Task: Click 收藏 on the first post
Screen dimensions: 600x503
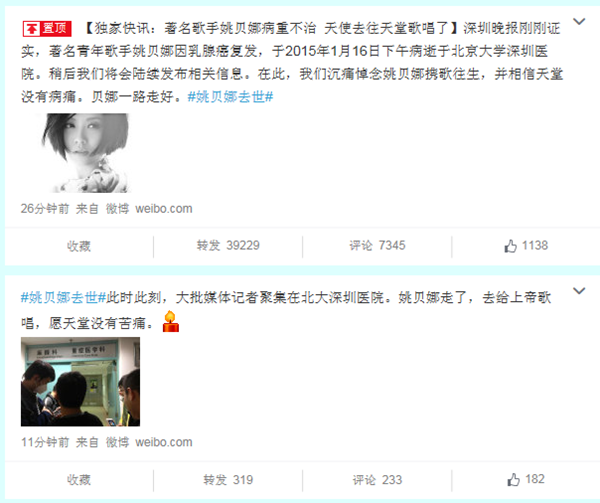Action: click(x=79, y=246)
